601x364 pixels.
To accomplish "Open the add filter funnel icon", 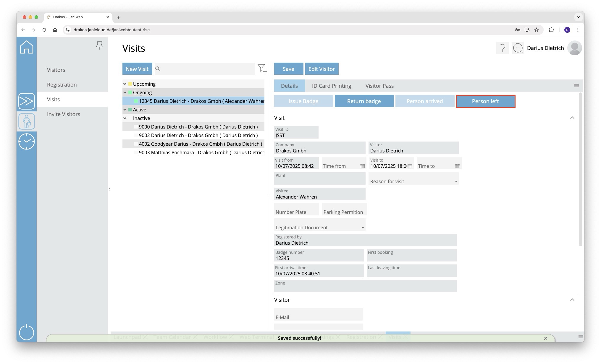I will pos(262,69).
